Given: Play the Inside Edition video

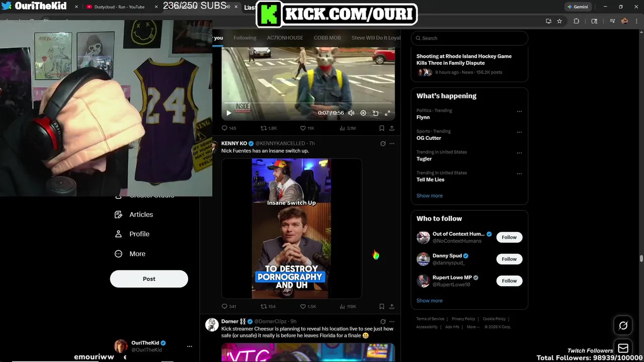Looking at the screenshot, I should tap(229, 113).
